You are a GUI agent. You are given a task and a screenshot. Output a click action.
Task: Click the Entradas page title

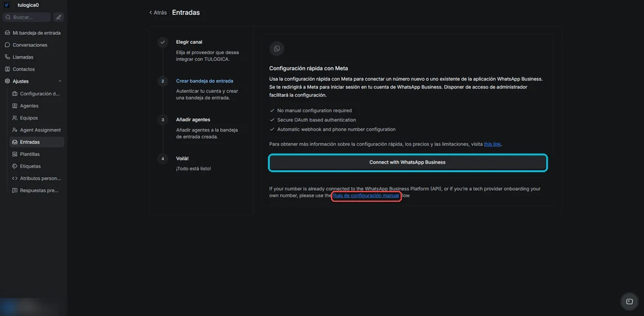tap(185, 13)
